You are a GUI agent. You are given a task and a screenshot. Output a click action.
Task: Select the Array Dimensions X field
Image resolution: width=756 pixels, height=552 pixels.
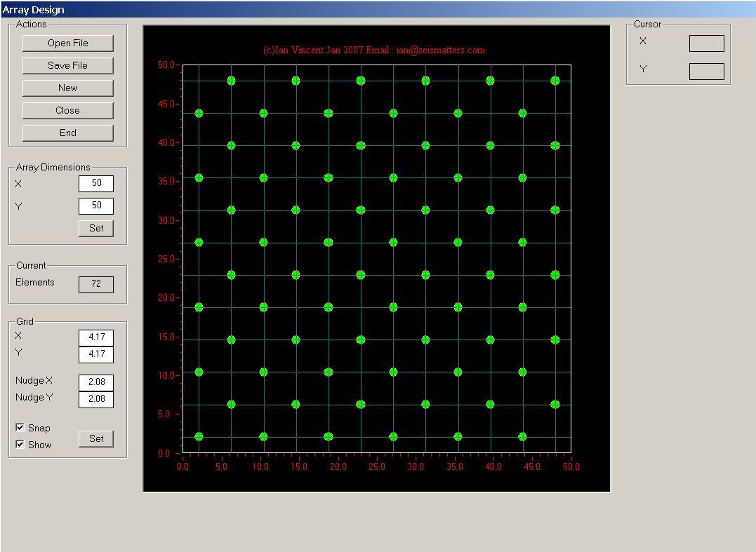[x=96, y=183]
